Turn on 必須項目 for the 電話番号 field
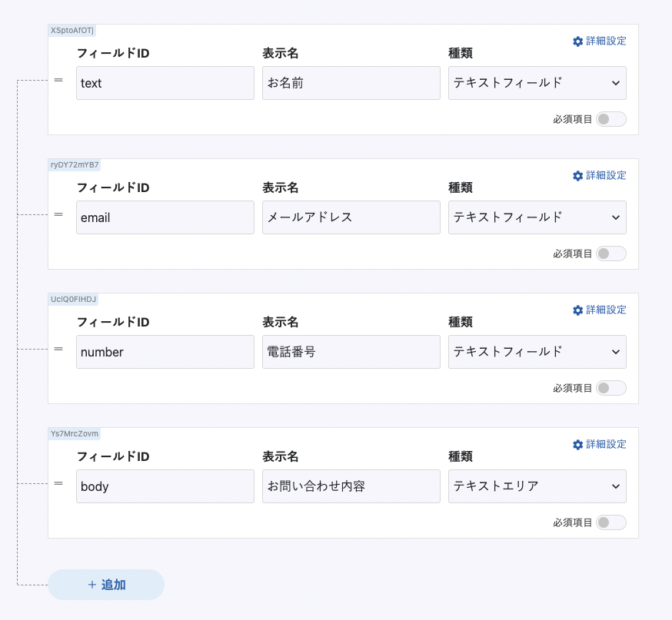This screenshot has height=620, width=672. pos(611,388)
